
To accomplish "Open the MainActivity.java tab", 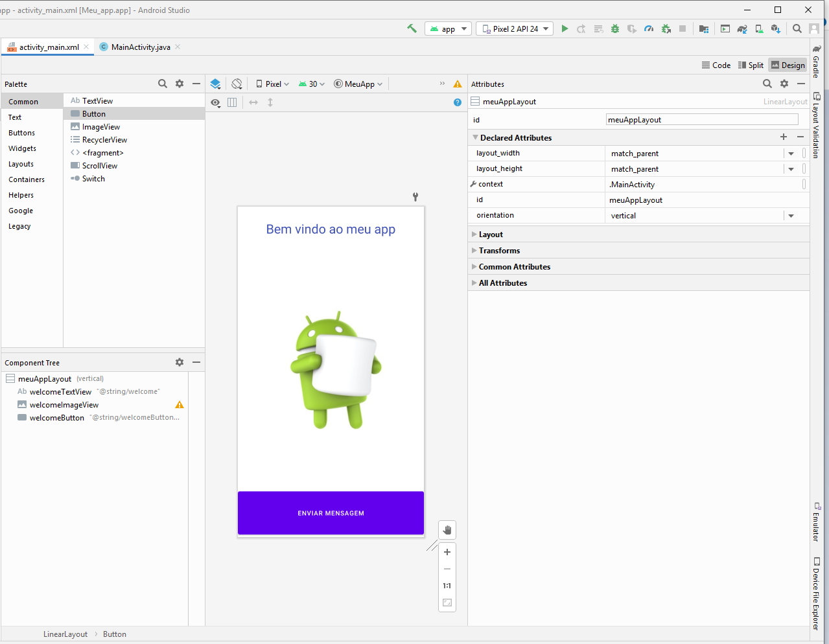I will tap(140, 47).
